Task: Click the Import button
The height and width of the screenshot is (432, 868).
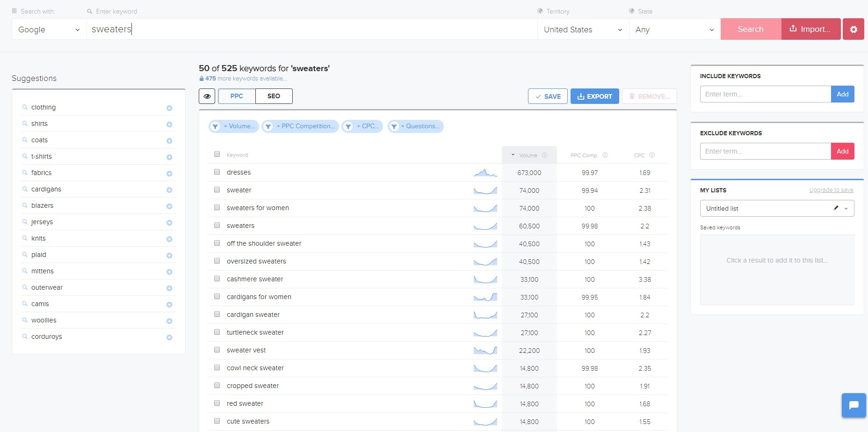Action: tap(811, 29)
